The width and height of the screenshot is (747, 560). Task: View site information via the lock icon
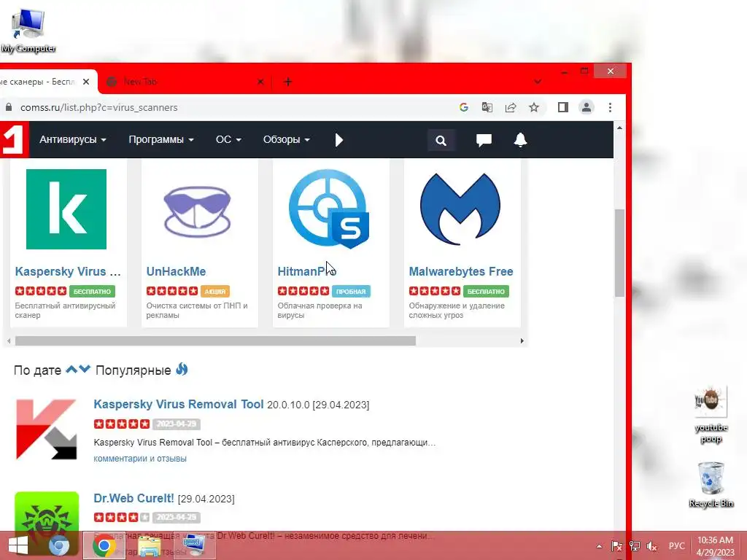point(8,108)
